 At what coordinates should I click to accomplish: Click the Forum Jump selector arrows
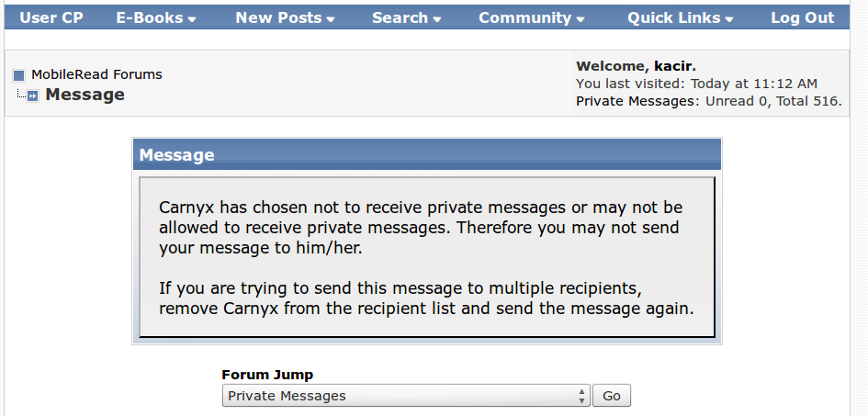581,396
